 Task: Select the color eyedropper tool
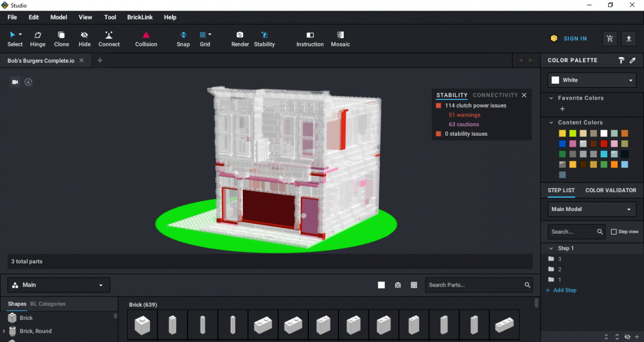(x=633, y=61)
